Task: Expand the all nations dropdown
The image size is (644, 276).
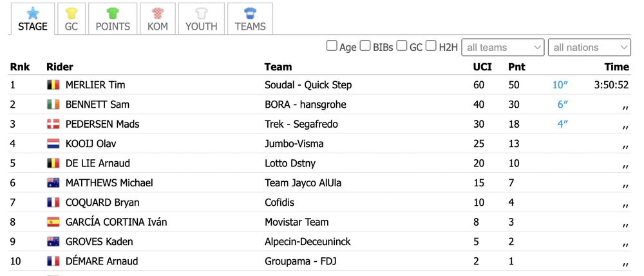Action: (x=589, y=47)
